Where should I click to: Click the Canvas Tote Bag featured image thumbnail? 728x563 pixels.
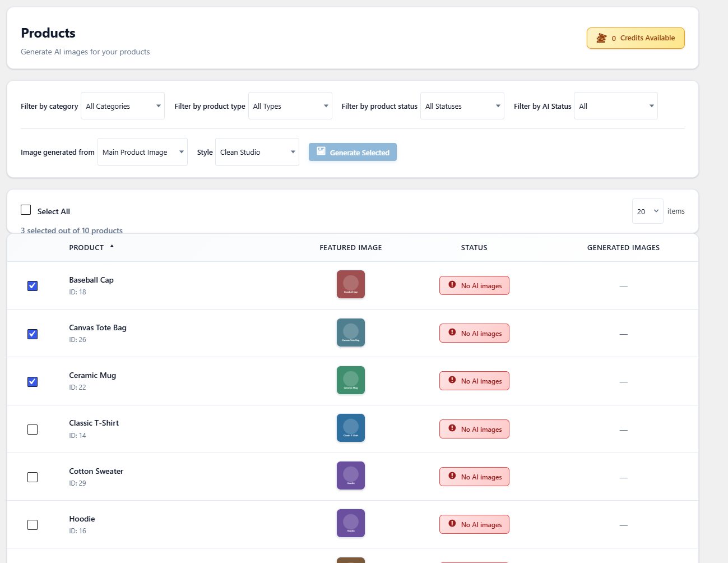coord(351,333)
